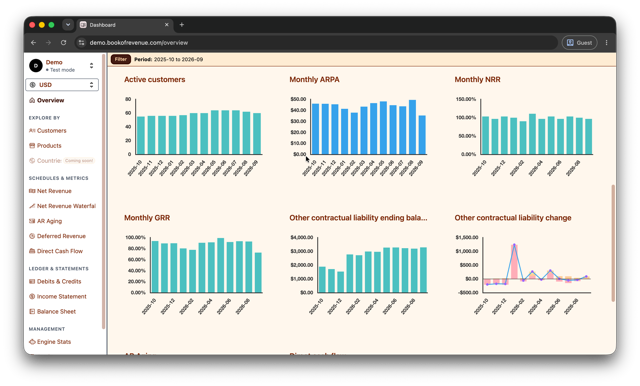Click the pink peak bar in liability change chart
This screenshot has height=386, width=640.
(514, 262)
